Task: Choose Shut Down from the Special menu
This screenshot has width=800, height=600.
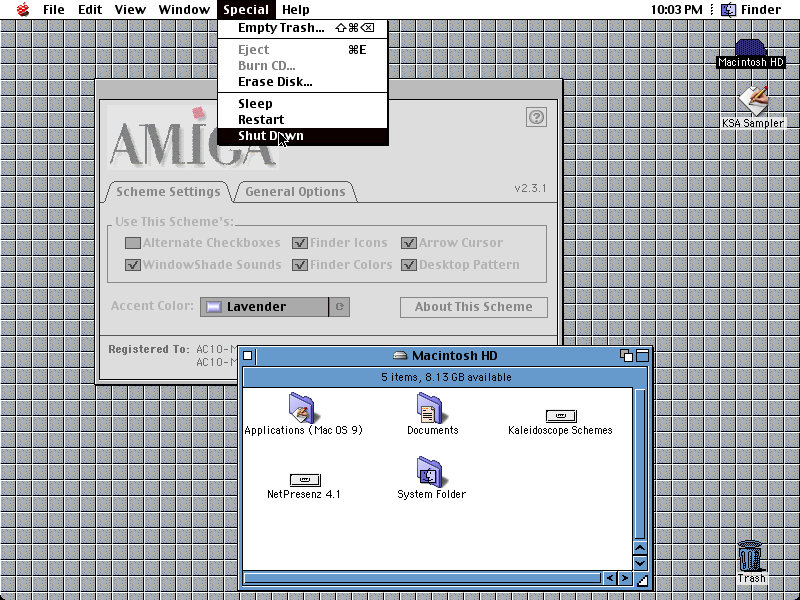Action: click(x=303, y=136)
